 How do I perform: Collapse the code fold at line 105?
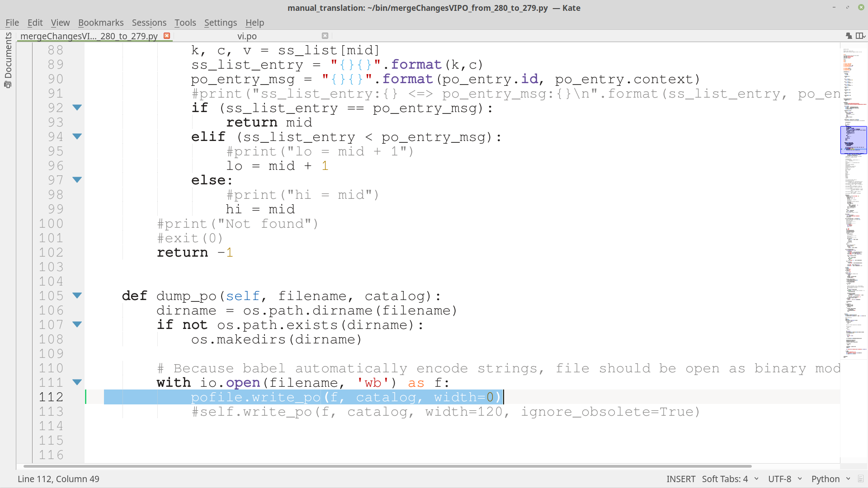(x=77, y=296)
